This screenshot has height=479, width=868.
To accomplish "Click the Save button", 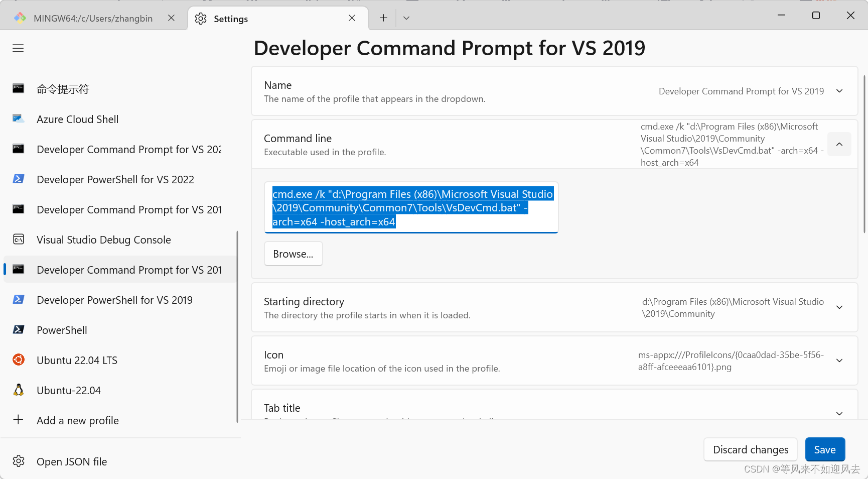I will 825,449.
